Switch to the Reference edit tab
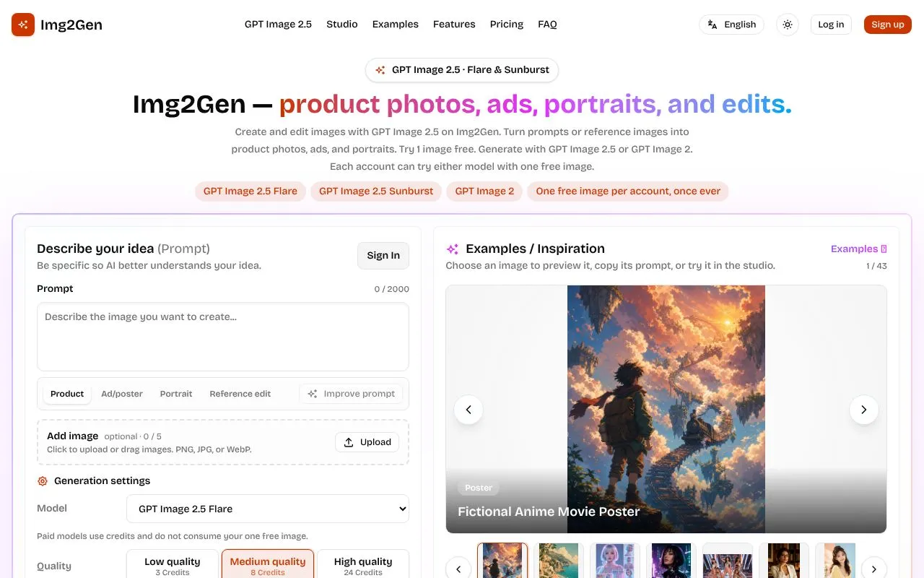 click(240, 394)
